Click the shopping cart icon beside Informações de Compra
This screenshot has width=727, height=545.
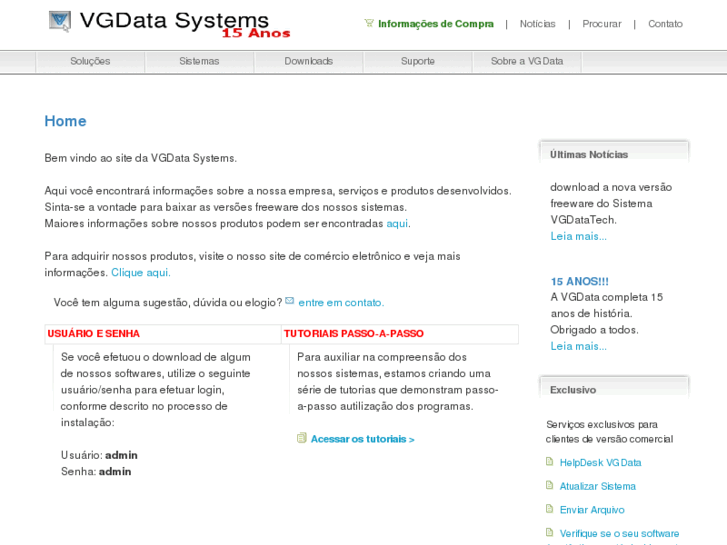pos(369,23)
